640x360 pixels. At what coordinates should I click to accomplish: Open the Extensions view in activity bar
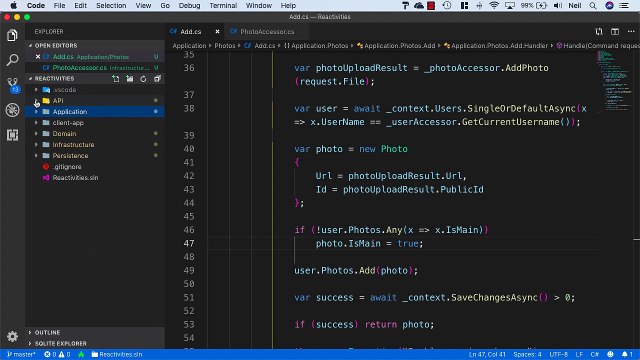[12, 135]
